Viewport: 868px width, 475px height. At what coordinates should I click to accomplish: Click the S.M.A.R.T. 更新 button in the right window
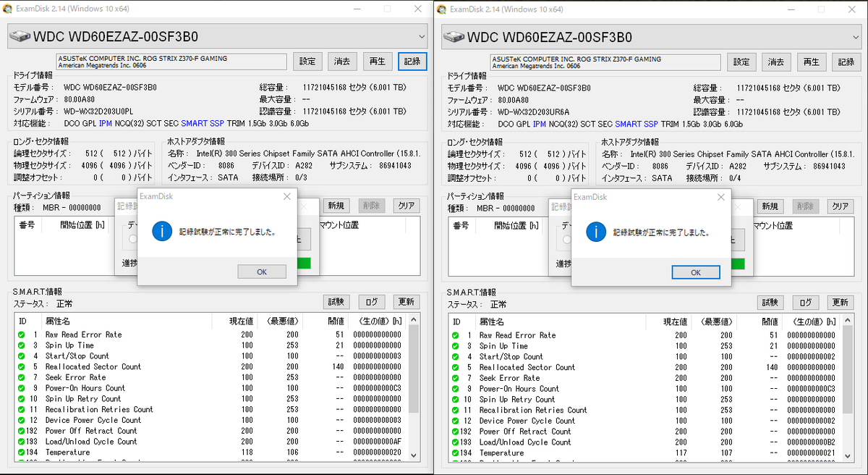[x=841, y=303]
